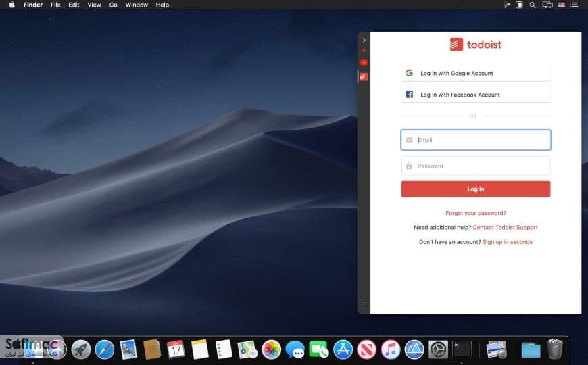588x365 pixels.
Task: Open the Trash in the Dock
Action: point(555,349)
